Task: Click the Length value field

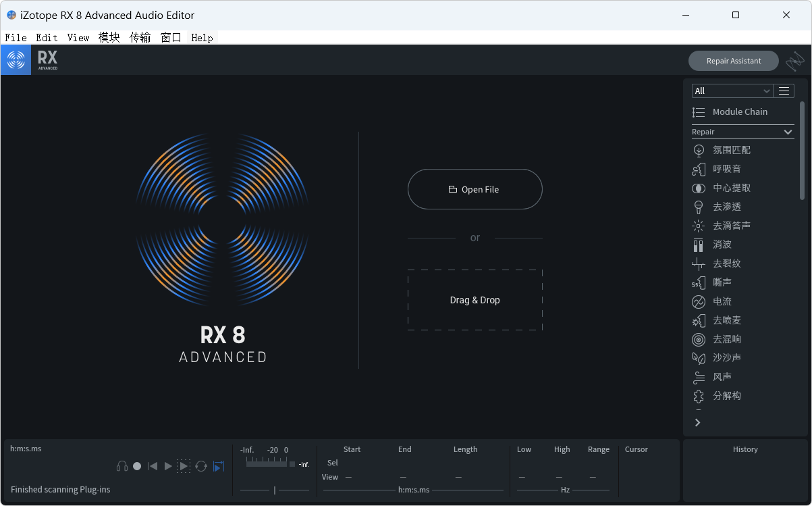Action: (458, 477)
